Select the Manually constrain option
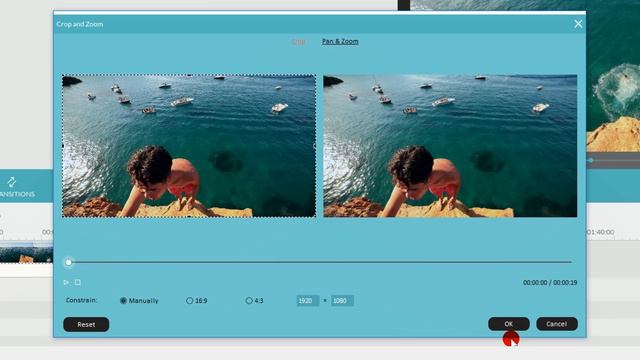Image resolution: width=640 pixels, height=360 pixels. 139,301
